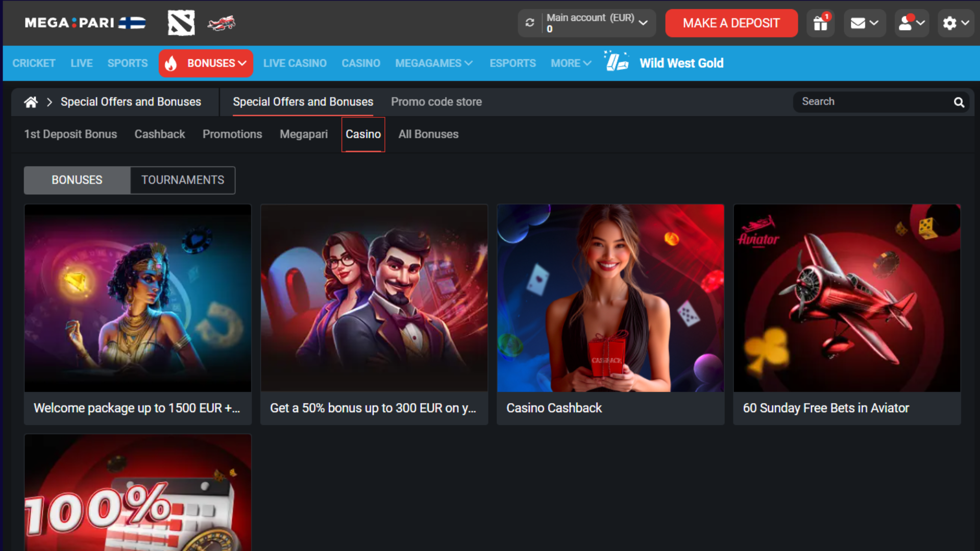Click the Wild West Gold promo icon
Image resolution: width=980 pixels, height=551 pixels.
(x=617, y=62)
